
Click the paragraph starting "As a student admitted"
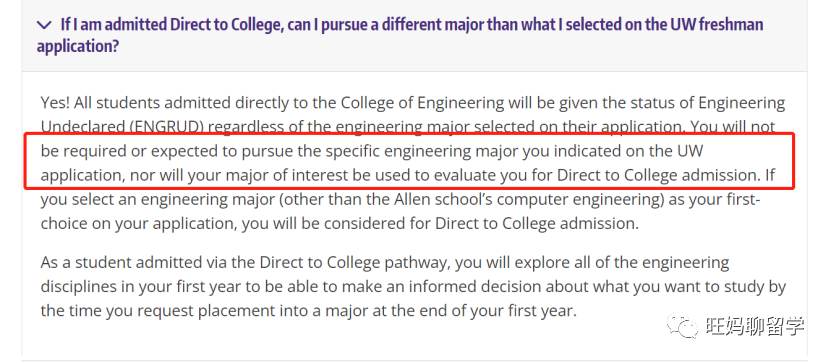(413, 286)
